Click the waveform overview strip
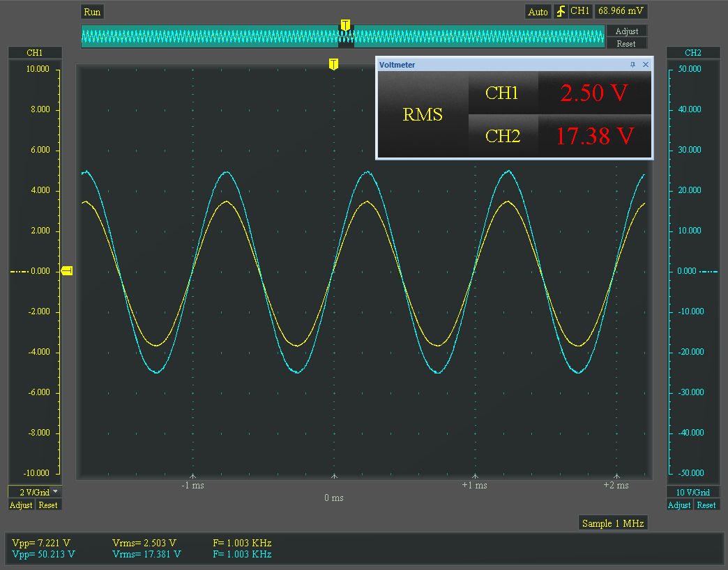Image resolution: width=728 pixels, height=570 pixels. pyautogui.click(x=343, y=37)
